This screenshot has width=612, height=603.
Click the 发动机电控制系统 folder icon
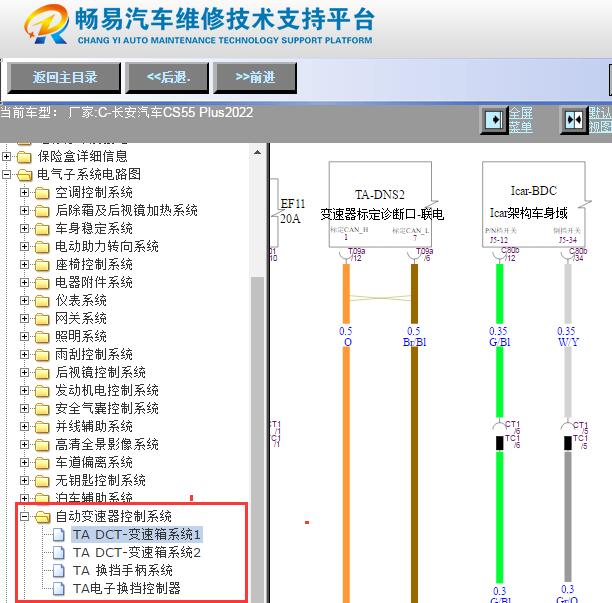pos(42,391)
